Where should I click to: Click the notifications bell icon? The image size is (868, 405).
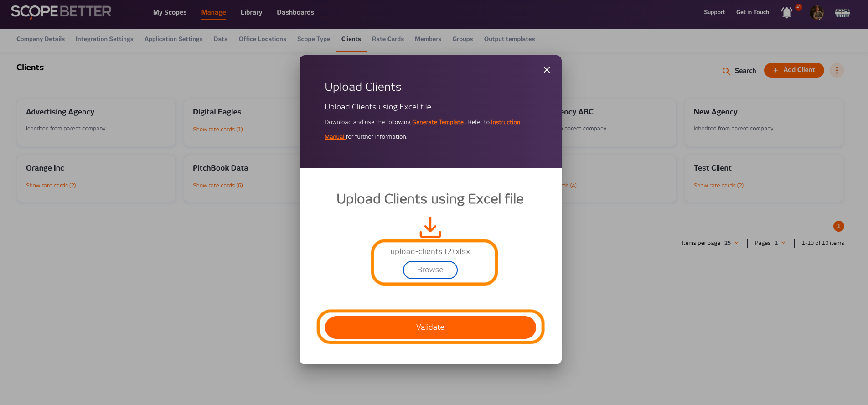[787, 13]
